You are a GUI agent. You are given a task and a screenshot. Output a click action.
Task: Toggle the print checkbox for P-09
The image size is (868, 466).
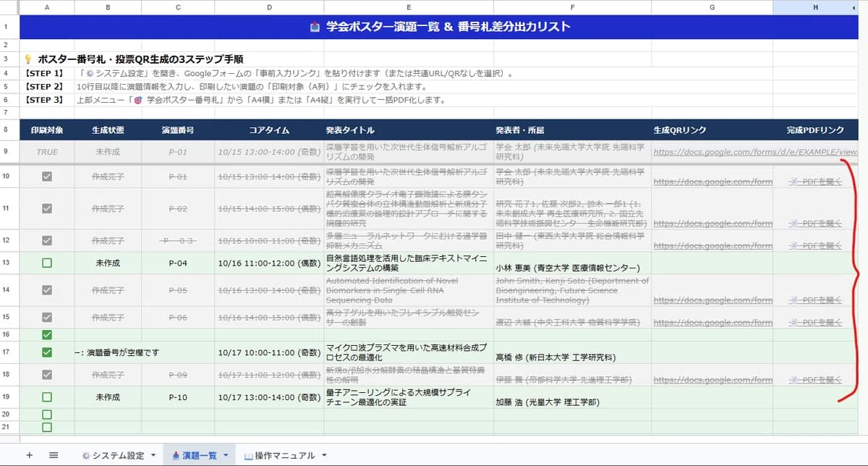[x=47, y=375]
